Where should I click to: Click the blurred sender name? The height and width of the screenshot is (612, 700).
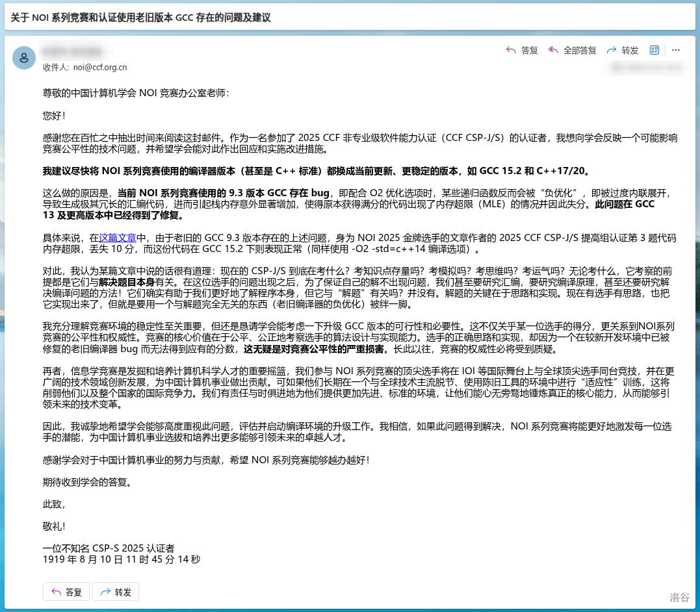tap(73, 51)
